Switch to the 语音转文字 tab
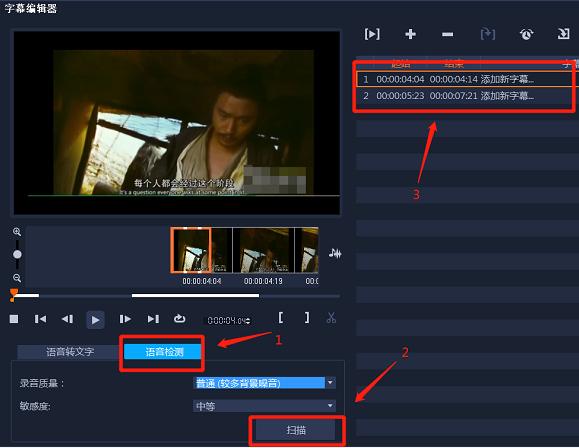 tap(70, 352)
